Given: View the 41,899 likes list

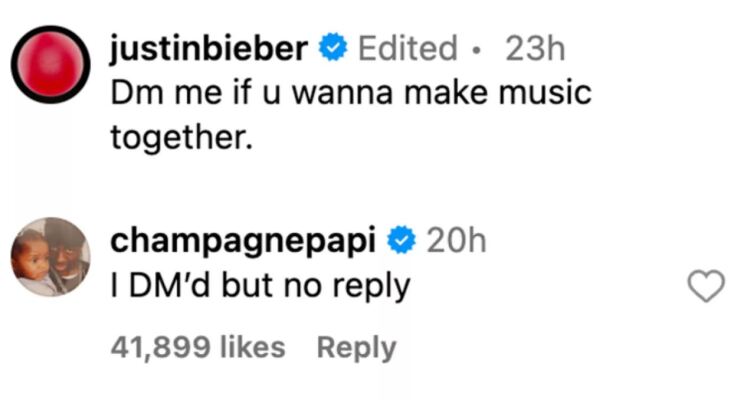Looking at the screenshot, I should pos(198,347).
